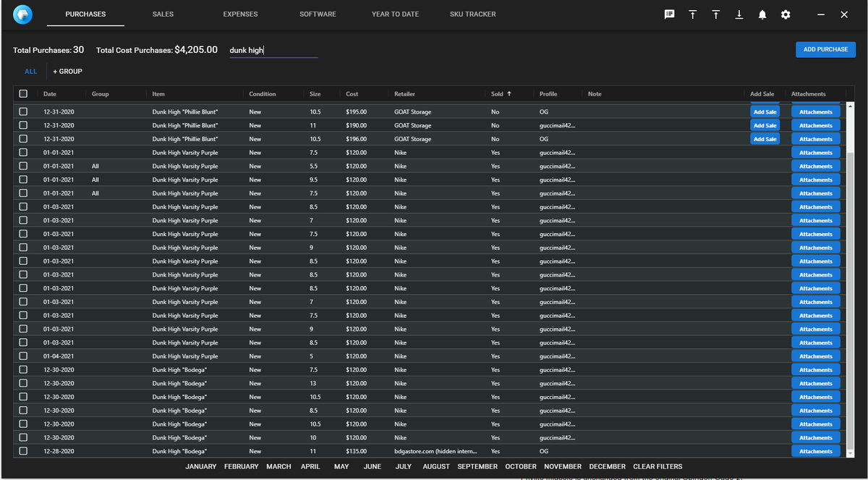The image size is (868, 480).
Task: Click the 'bdgastore.com (hidden intern...' retailer cell
Action: click(x=435, y=451)
